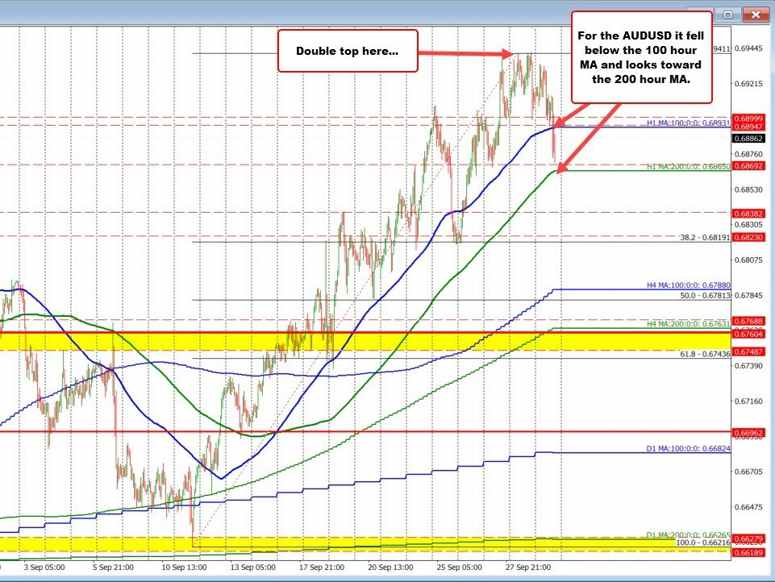Click the 0.69215 price axis value

click(x=749, y=84)
